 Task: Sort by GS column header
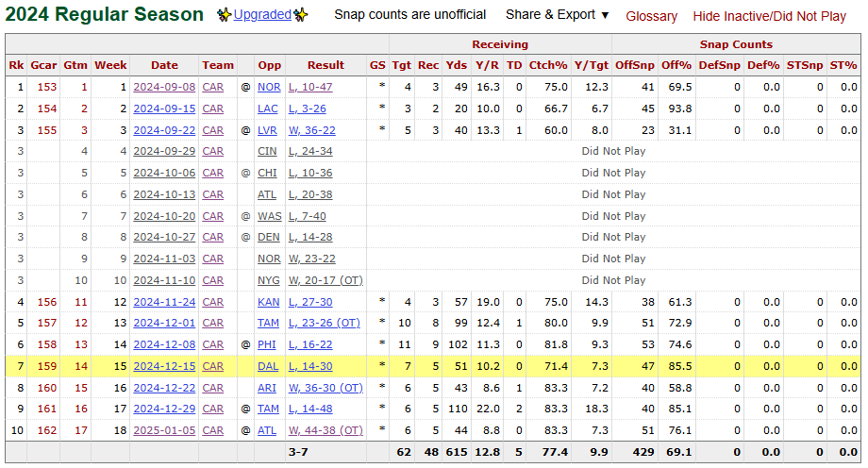(377, 65)
